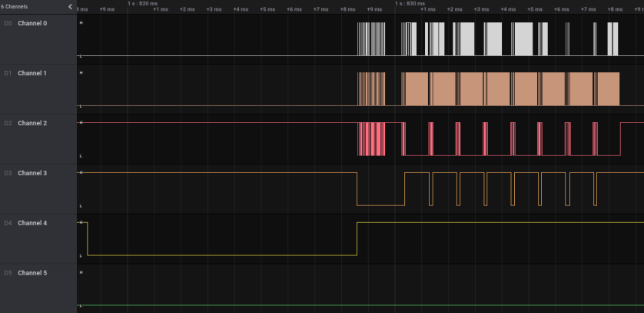Select Channel 4 label

32,223
